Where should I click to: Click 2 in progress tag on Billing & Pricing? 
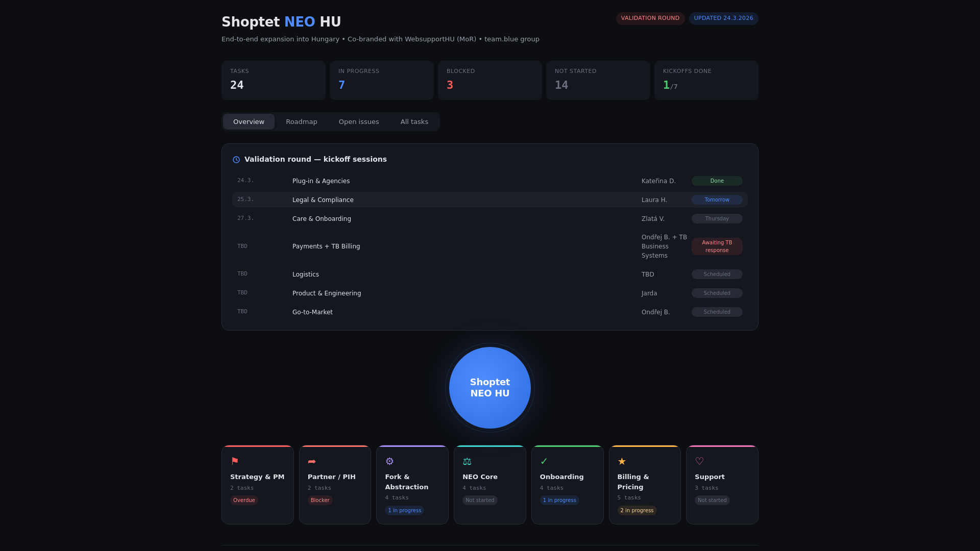click(637, 511)
